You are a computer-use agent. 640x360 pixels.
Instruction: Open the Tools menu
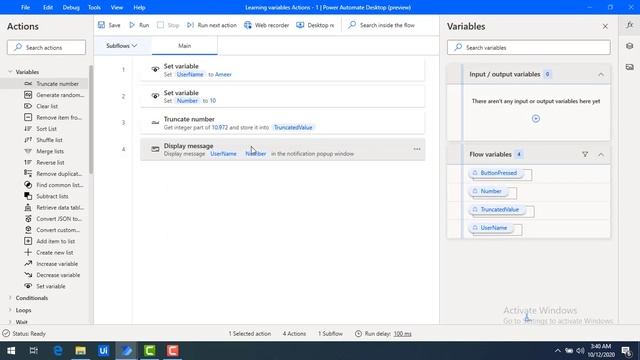[x=94, y=7]
